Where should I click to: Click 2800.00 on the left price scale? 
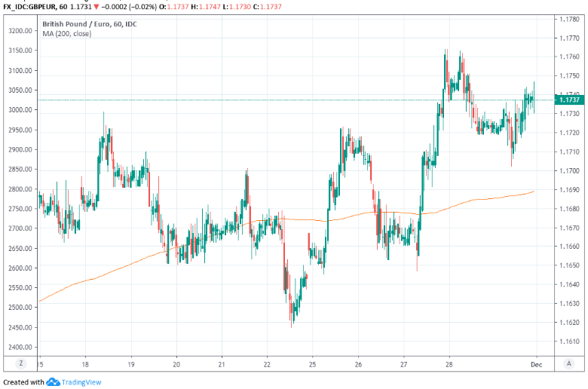[16, 189]
